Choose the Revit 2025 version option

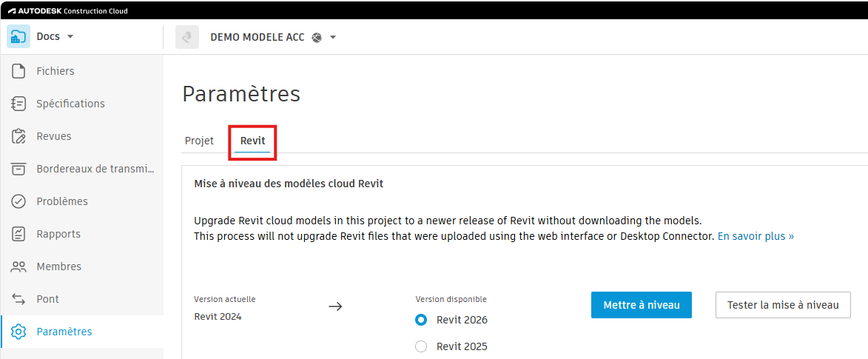[421, 346]
